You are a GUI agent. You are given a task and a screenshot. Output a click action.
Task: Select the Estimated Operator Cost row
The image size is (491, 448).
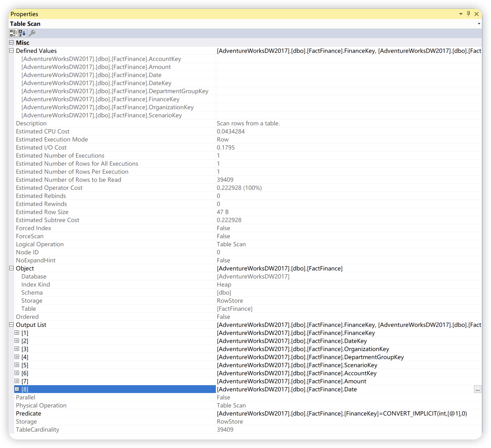tap(49, 188)
